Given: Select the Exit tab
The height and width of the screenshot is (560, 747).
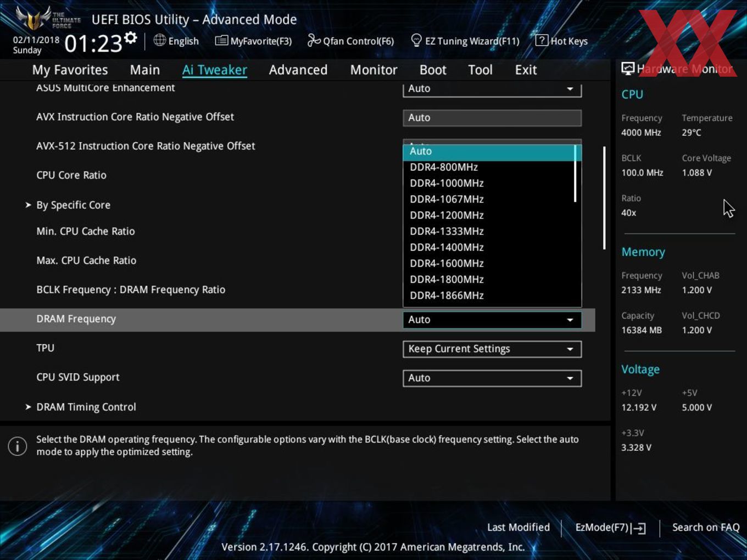Looking at the screenshot, I should (x=526, y=70).
